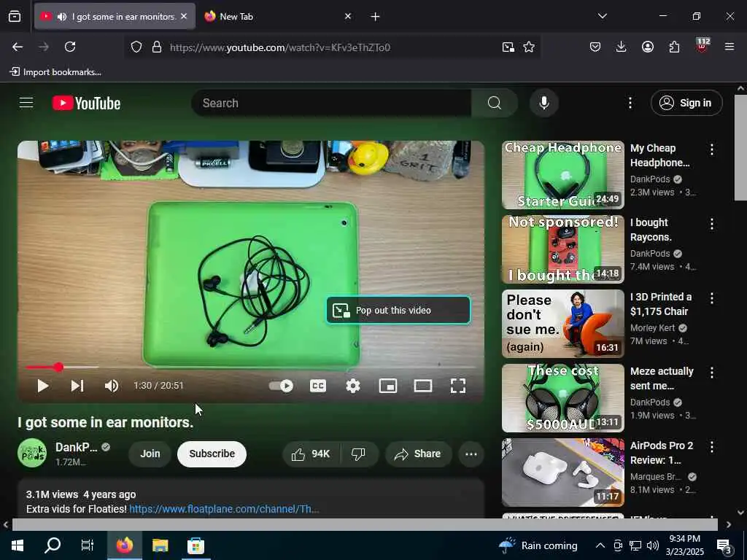Open Firefox application menu
747x560 pixels.
(x=729, y=47)
